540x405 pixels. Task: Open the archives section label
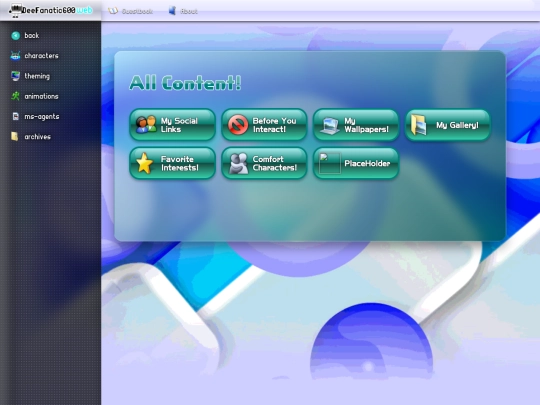click(38, 137)
